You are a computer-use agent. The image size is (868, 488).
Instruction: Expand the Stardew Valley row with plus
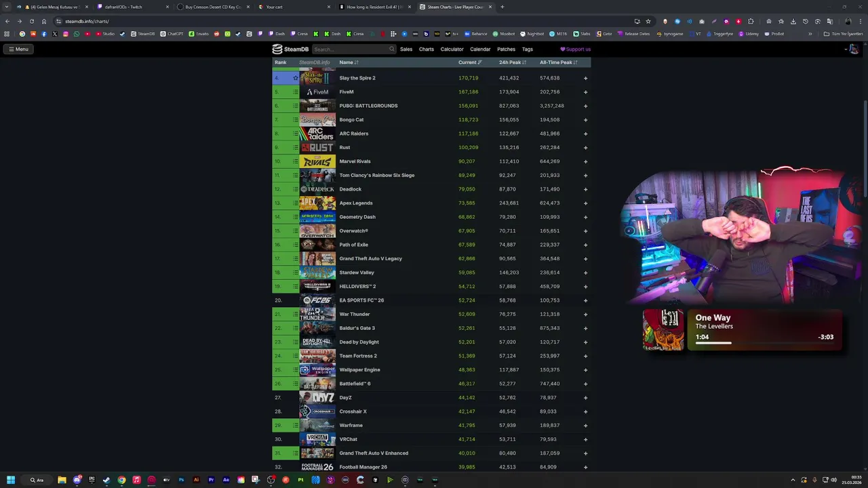point(585,272)
